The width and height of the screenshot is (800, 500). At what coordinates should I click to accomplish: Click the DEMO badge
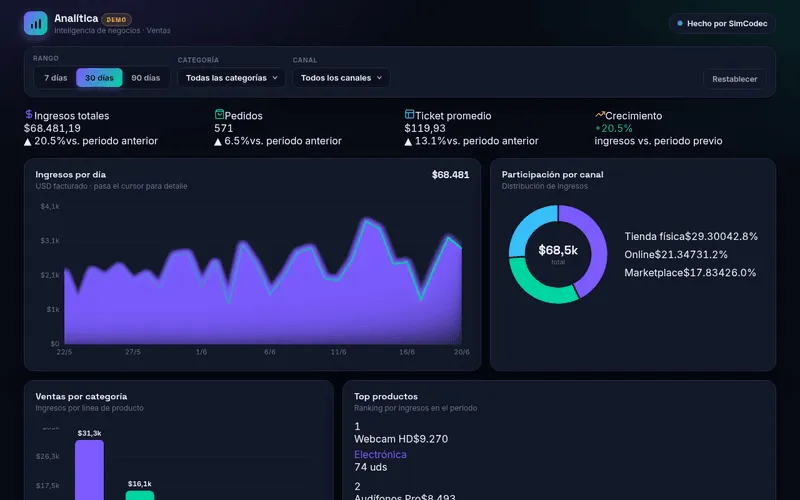pos(116,19)
